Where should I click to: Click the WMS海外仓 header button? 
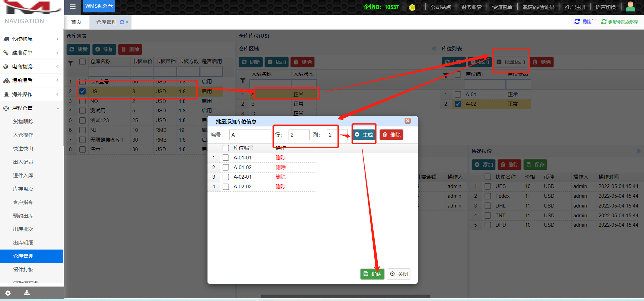pyautogui.click(x=99, y=6)
